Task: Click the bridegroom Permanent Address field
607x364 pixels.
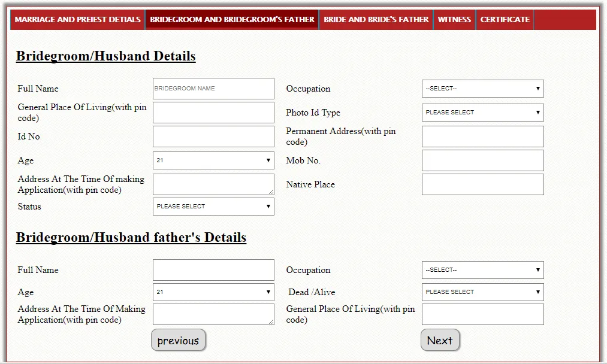Action: click(482, 136)
